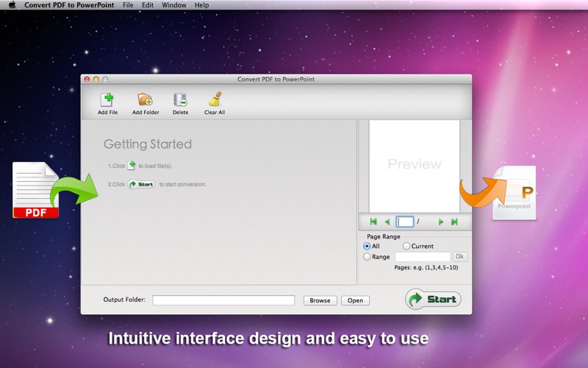
Task: Click the Clear All broom icon
Action: pos(215,100)
